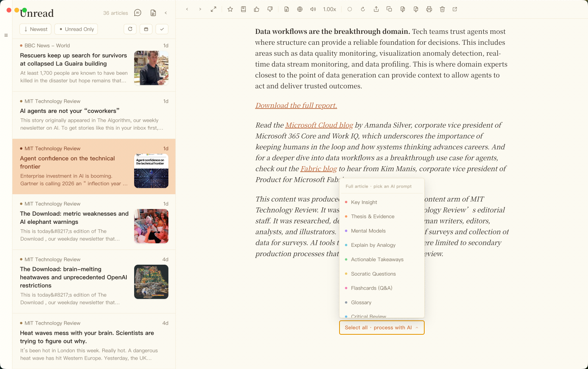Select Agent confidence on the technical frontier article
Viewport: 588px width, 369px height.
pos(94,167)
